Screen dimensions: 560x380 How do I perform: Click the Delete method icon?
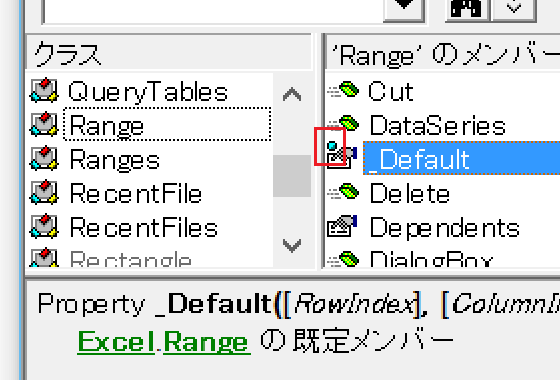(343, 191)
